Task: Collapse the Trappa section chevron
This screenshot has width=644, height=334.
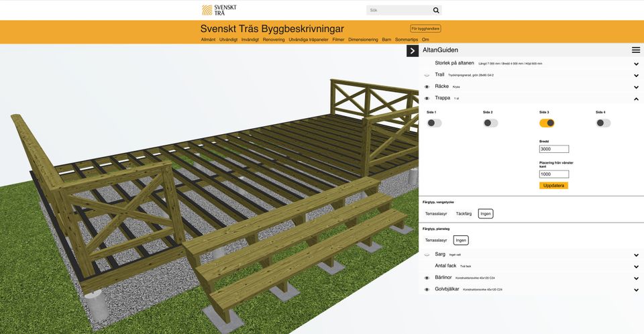Action: (x=636, y=99)
